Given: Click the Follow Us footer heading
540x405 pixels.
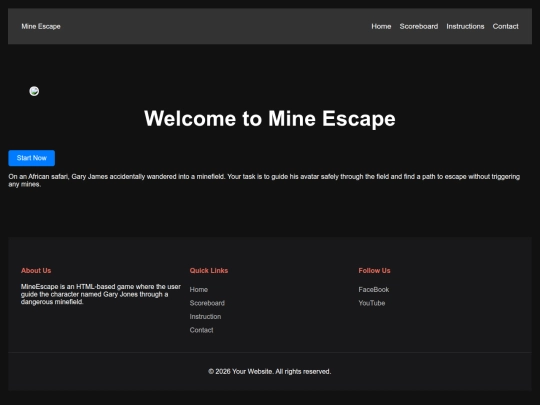Looking at the screenshot, I should click(374, 271).
